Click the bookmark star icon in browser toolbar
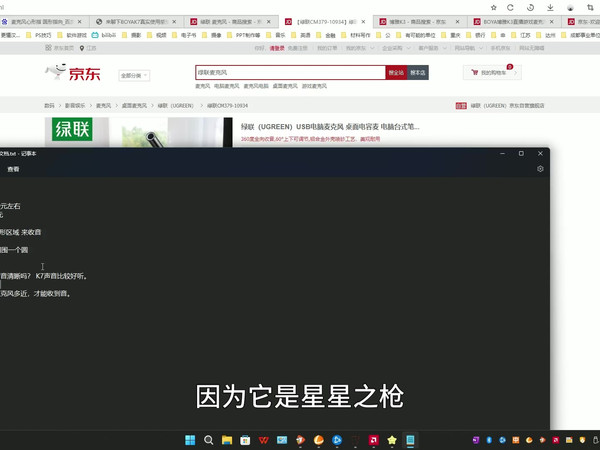The height and width of the screenshot is (450, 600). pos(494,8)
